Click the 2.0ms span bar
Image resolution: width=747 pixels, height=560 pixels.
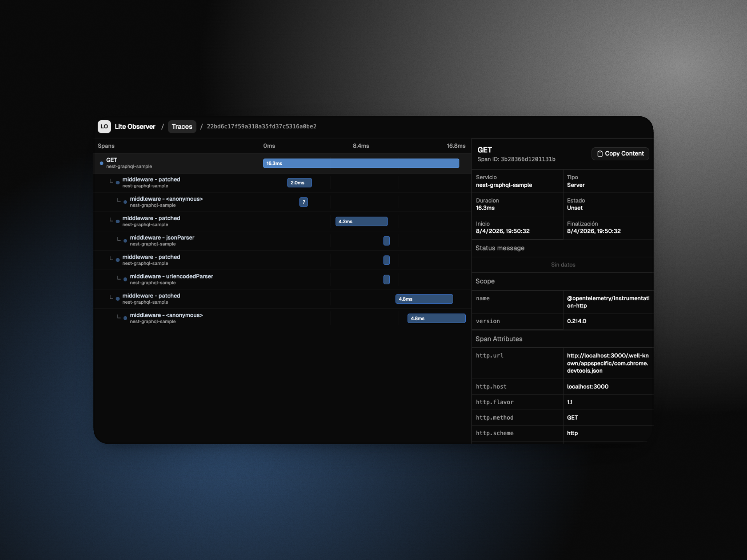click(x=299, y=183)
